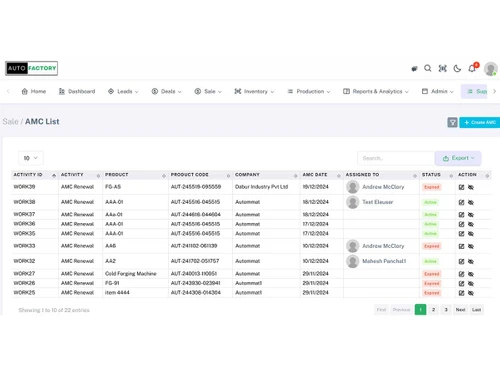Toggle visibility for the WORK38 row
This screenshot has height=375, width=500.
point(471,202)
